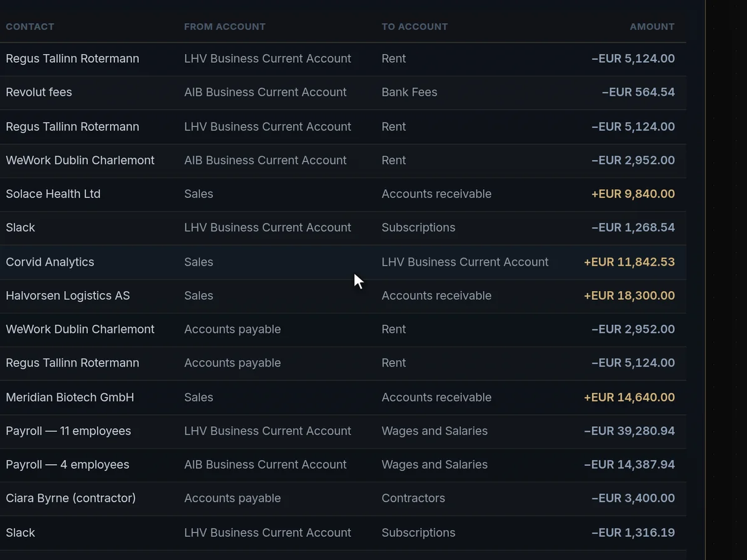This screenshot has width=747, height=560.
Task: Click Corvid Analytics' LHV Business Current Account cell
Action: (465, 262)
